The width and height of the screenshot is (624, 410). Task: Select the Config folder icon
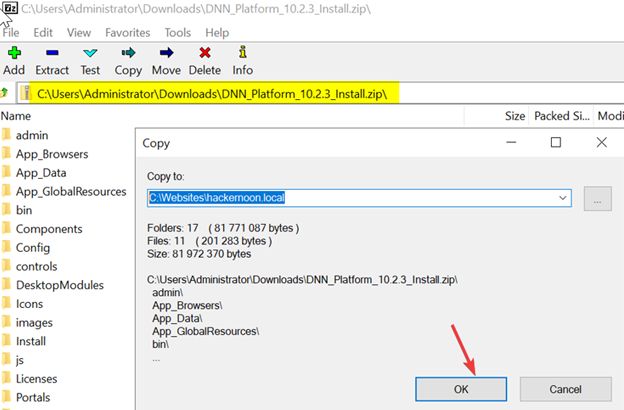(x=6, y=247)
